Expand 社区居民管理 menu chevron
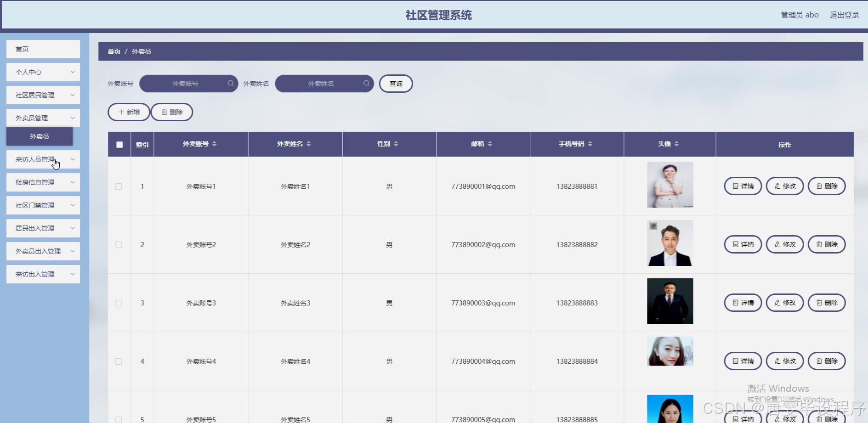 [x=73, y=95]
